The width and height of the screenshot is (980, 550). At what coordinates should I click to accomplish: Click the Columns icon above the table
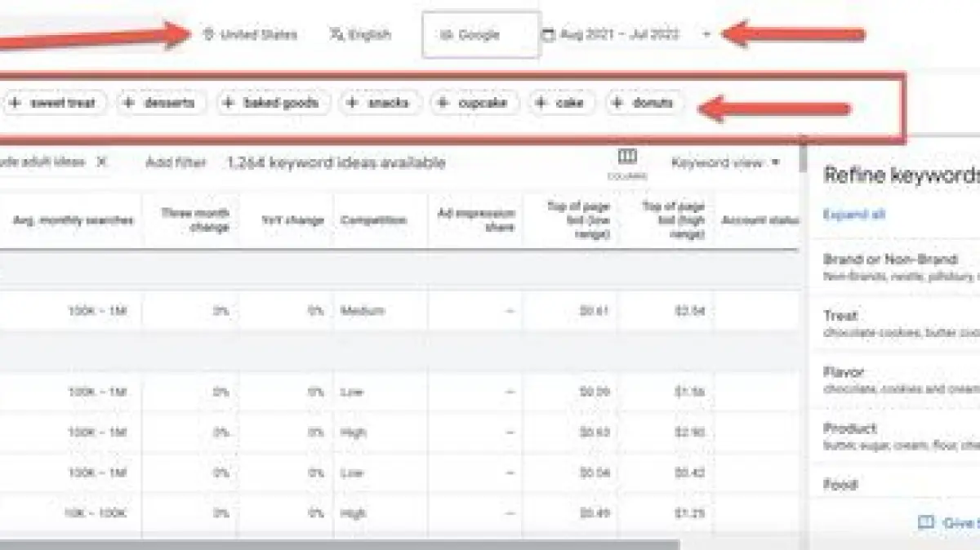point(627,157)
